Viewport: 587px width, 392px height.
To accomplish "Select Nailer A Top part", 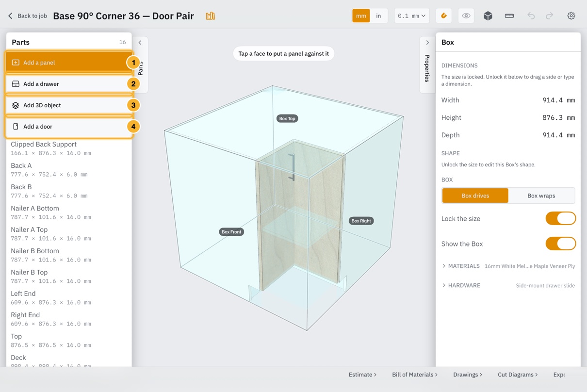I will click(x=69, y=233).
